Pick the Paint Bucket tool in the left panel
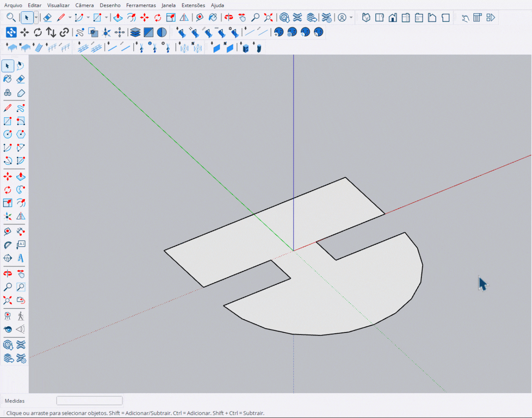This screenshot has height=418, width=532. point(7,79)
